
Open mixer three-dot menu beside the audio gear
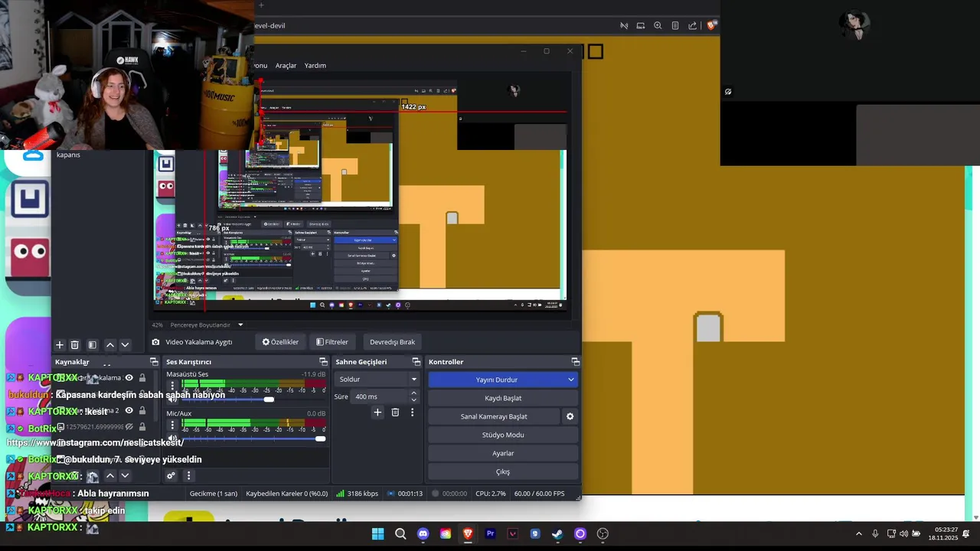[188, 476]
